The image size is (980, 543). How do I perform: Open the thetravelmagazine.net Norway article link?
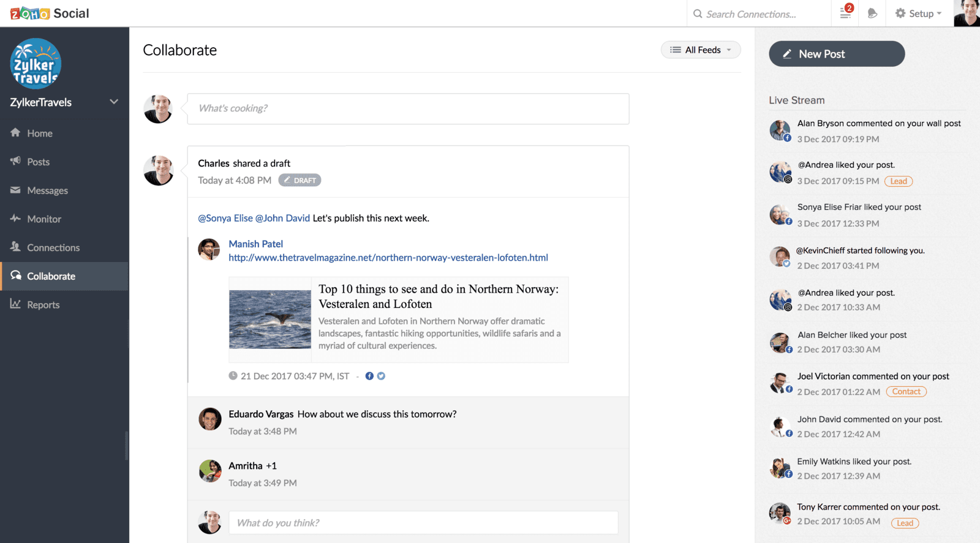(388, 258)
